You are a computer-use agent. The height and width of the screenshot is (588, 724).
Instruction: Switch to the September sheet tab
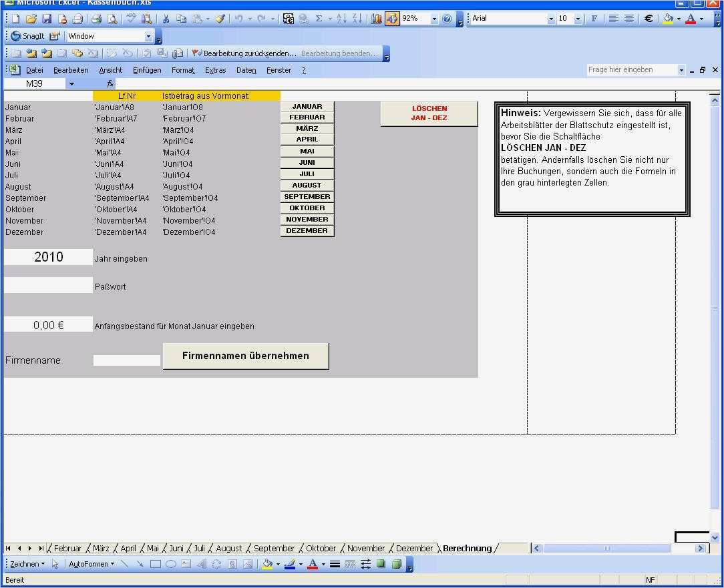[x=273, y=548]
